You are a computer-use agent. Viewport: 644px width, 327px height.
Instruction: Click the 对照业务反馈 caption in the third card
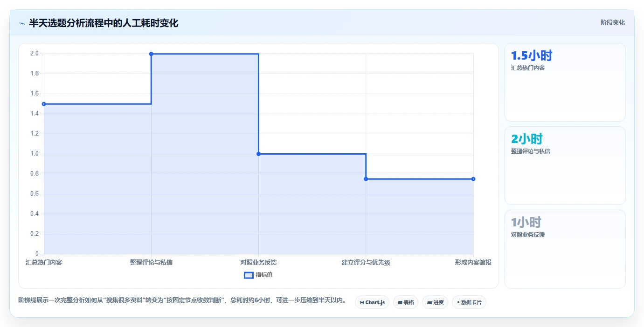click(528, 235)
